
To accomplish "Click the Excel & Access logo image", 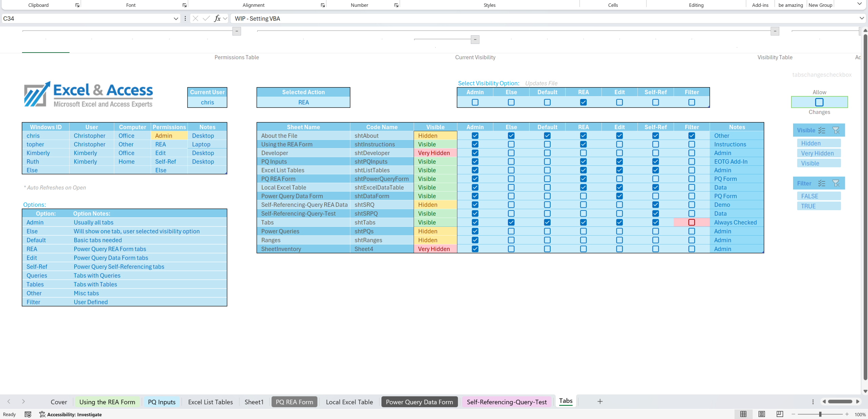I will coord(88,95).
